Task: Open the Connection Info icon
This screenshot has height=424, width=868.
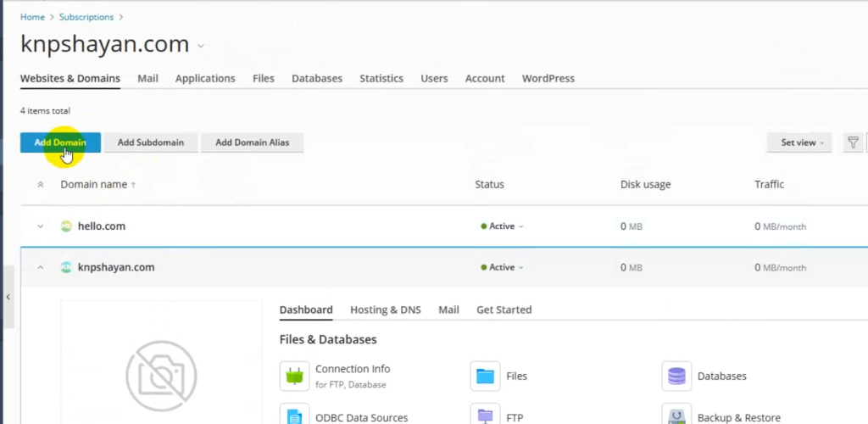Action: (x=294, y=376)
